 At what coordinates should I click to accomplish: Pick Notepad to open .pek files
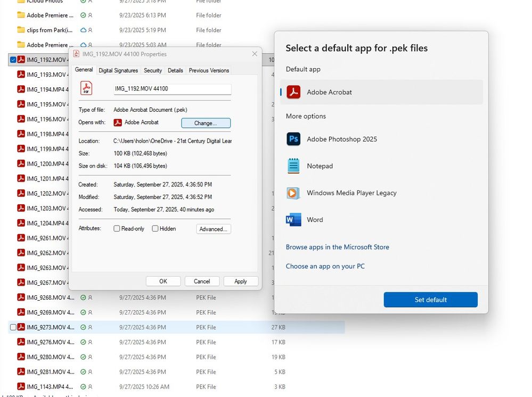tap(381, 166)
